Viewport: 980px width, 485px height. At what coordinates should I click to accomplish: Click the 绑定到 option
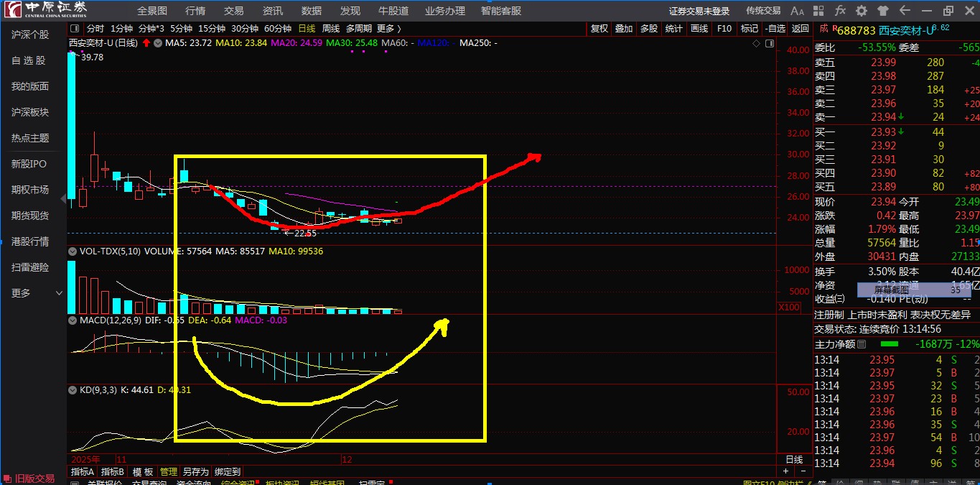coord(228,472)
